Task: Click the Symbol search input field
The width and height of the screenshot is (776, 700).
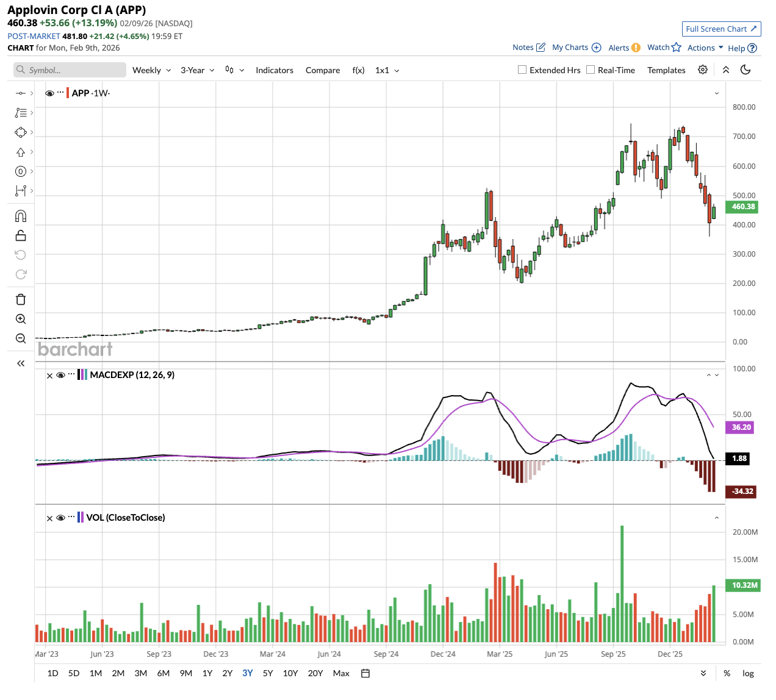Action: [70, 70]
